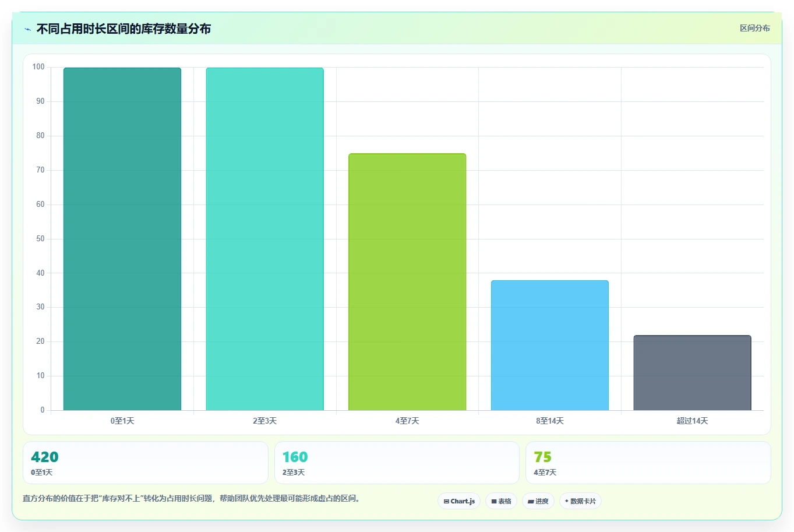This screenshot has width=794, height=532.
Task: Click the chart title 不同占用时长区间的库存数量分布
Action: [x=123, y=29]
